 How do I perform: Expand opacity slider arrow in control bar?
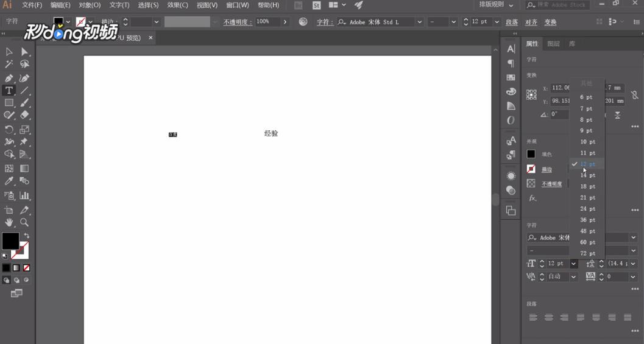pyautogui.click(x=285, y=22)
